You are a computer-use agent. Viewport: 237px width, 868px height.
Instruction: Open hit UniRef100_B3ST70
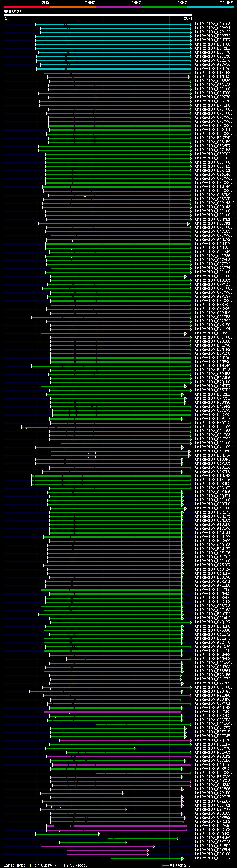tap(213, 53)
